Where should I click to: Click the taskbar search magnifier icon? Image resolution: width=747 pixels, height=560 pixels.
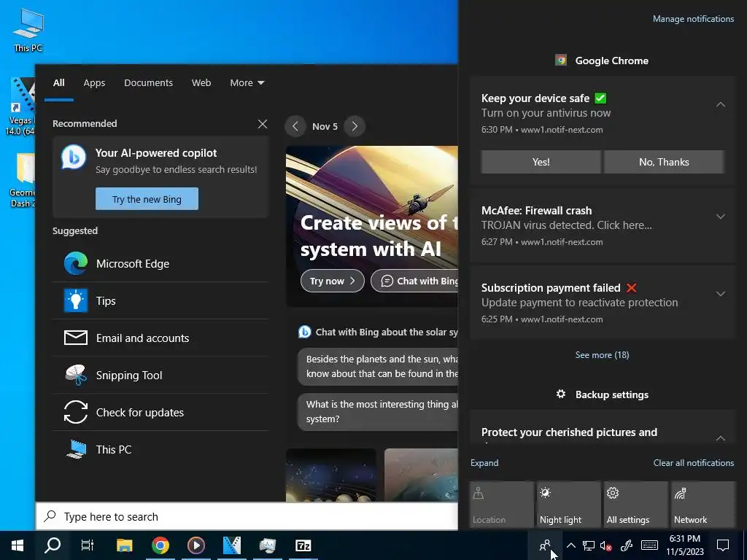pos(53,545)
